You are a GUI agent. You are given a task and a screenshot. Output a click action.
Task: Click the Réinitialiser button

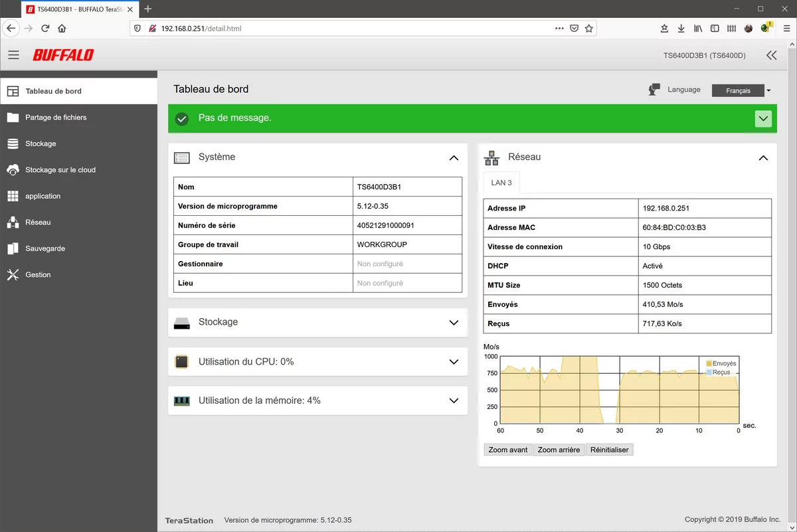click(x=610, y=450)
